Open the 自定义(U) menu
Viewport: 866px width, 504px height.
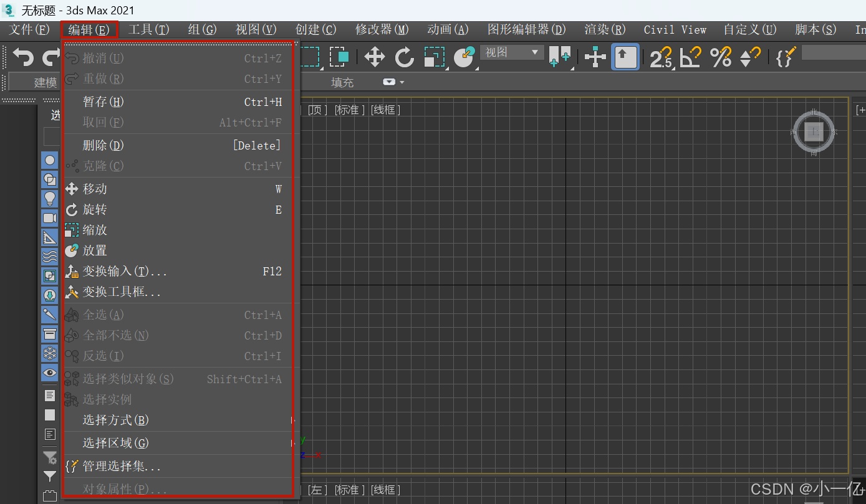(750, 29)
